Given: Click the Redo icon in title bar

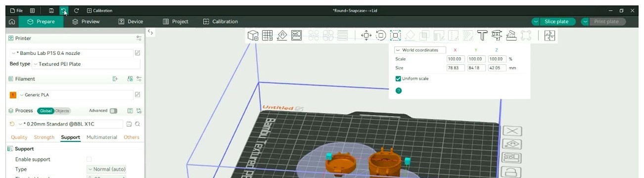Looking at the screenshot, I should pyautogui.click(x=76, y=10).
